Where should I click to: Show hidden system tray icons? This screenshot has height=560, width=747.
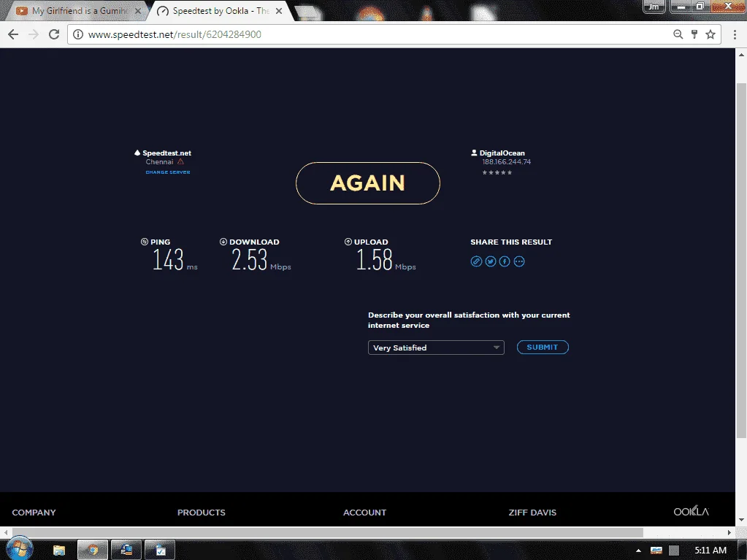[638, 551]
